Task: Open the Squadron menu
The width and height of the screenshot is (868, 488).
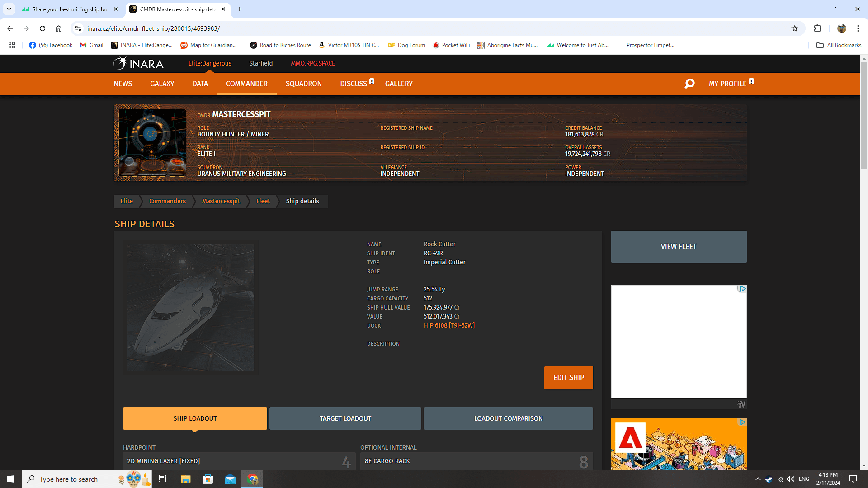Action: [x=303, y=84]
